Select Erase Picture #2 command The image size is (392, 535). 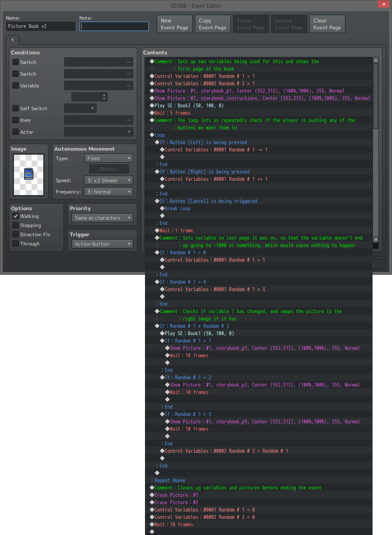[x=259, y=502]
